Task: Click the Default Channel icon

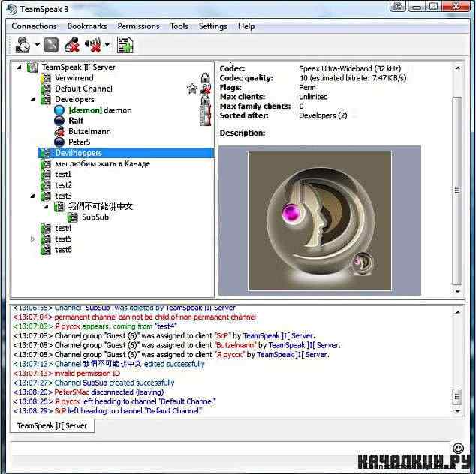Action: [46, 88]
